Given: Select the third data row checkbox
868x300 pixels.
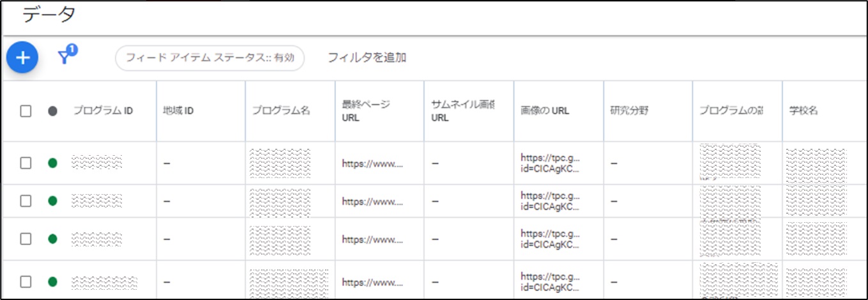Looking at the screenshot, I should click(26, 239).
